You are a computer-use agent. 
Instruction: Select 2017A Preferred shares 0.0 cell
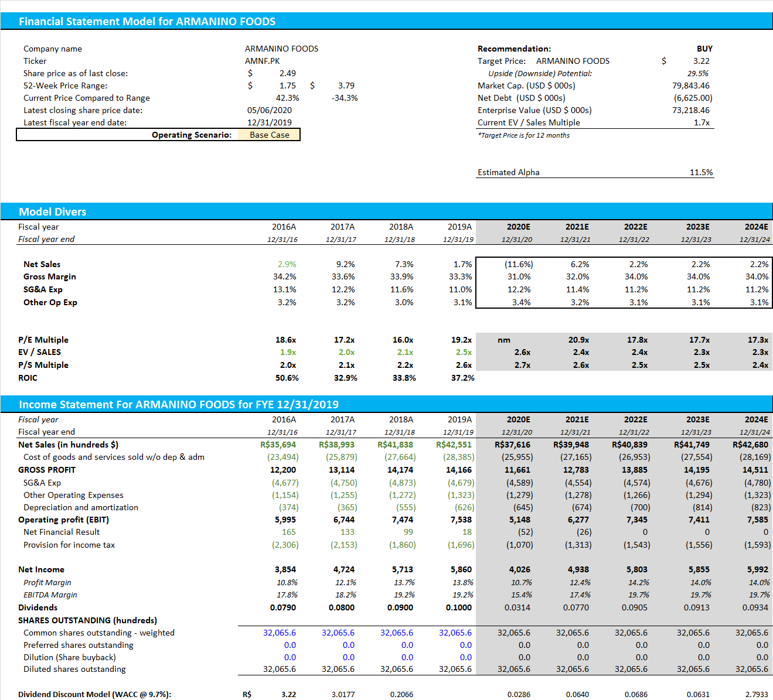tap(349, 645)
